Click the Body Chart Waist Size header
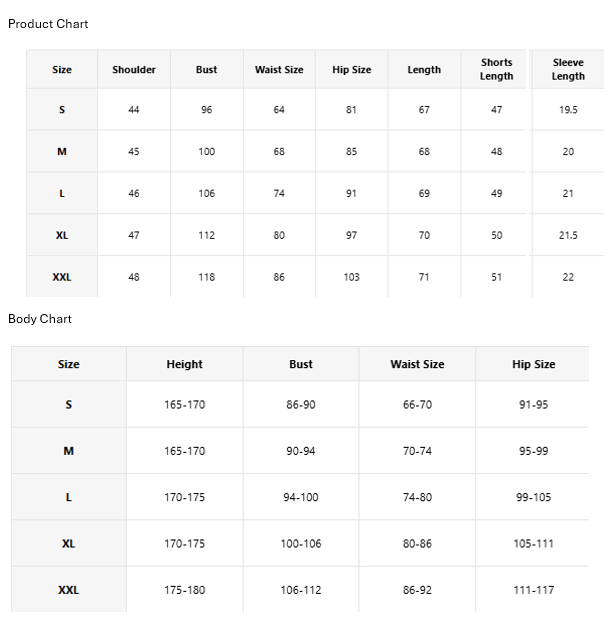 pyautogui.click(x=417, y=364)
